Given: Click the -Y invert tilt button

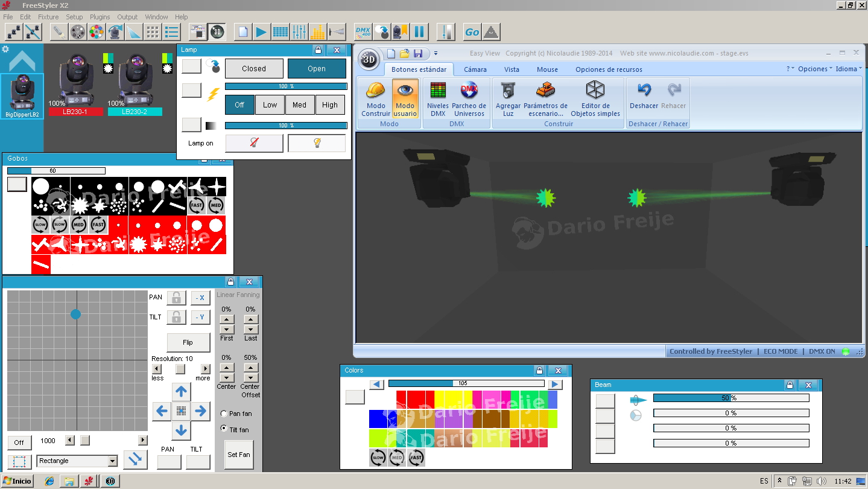Looking at the screenshot, I should click(201, 317).
